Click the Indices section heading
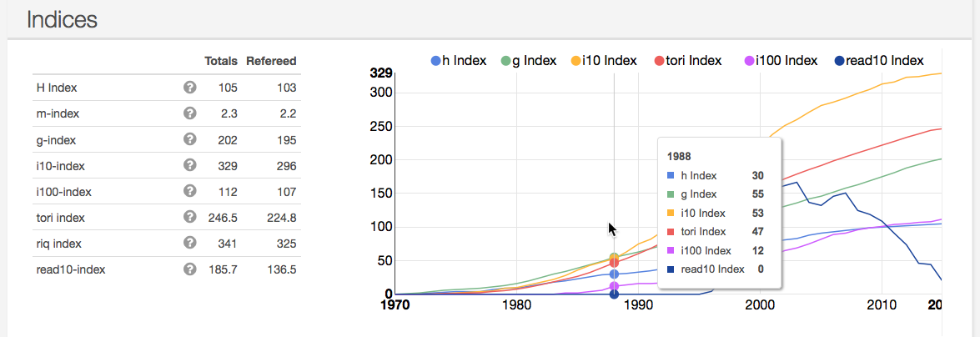Screen dimensions: 980x337 pos(63,20)
